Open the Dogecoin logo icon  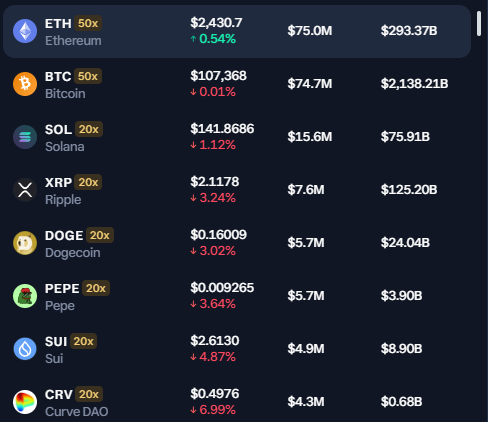point(25,243)
